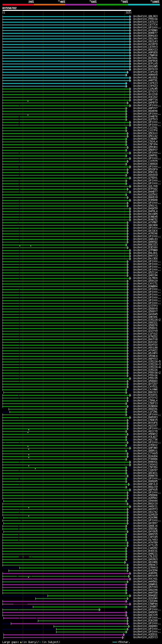Click hit label UniRef100_B9H183
Screen dimensions: 162x644
tap(145, 36)
